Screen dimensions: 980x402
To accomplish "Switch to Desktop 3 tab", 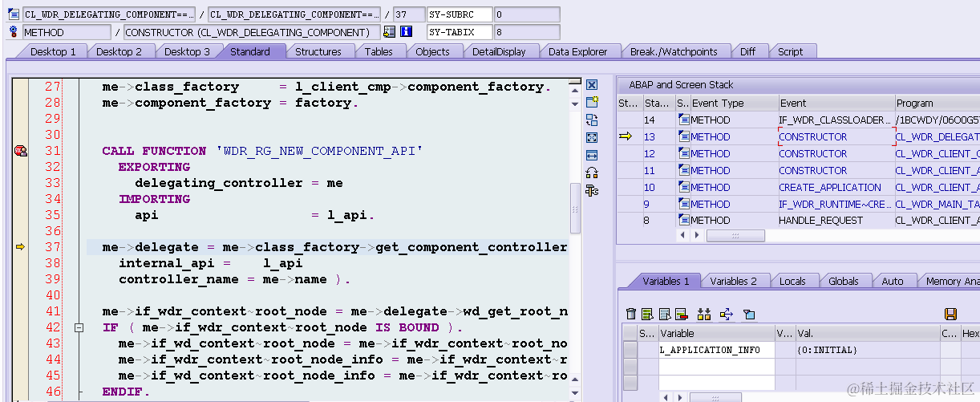I will [x=187, y=51].
